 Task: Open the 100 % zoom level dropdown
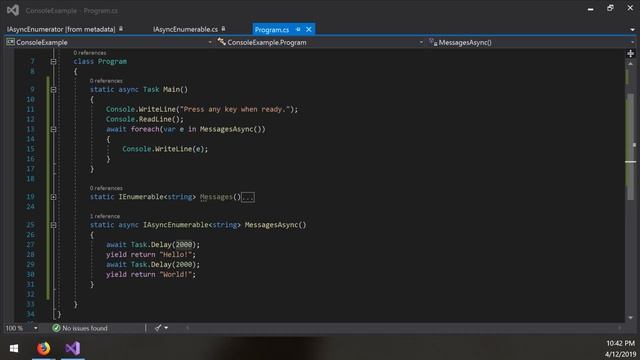(36, 328)
